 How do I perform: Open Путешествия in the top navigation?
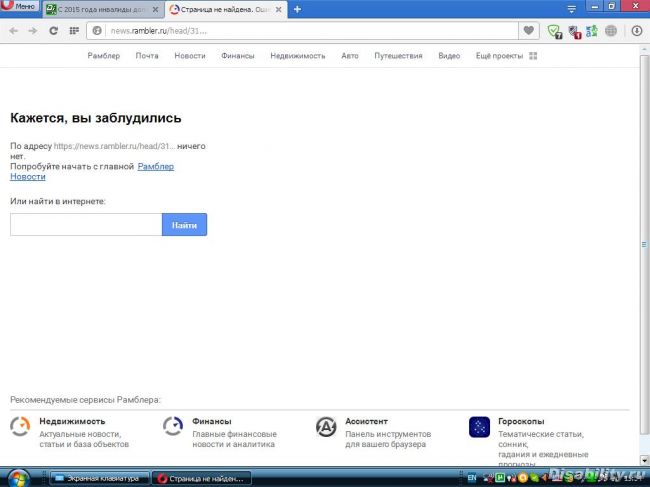pyautogui.click(x=398, y=56)
